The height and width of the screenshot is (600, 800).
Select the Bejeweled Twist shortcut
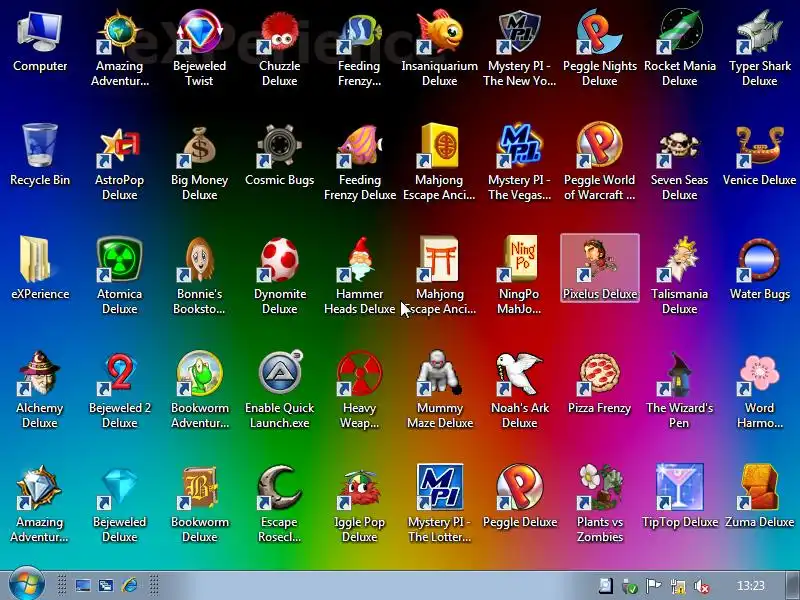(x=199, y=48)
